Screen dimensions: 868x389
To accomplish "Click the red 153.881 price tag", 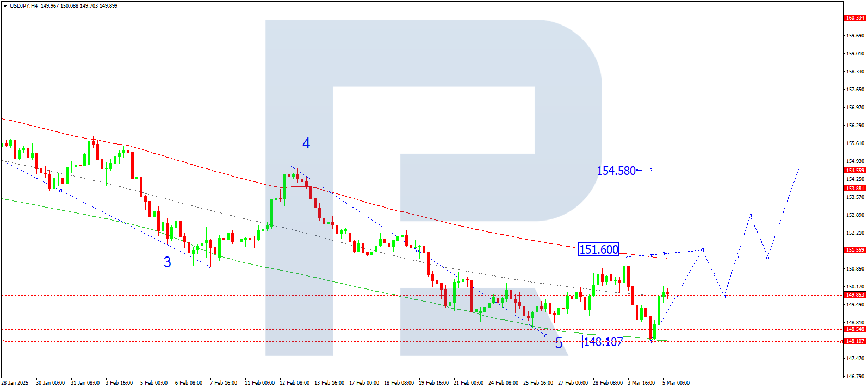I will pyautogui.click(x=855, y=189).
